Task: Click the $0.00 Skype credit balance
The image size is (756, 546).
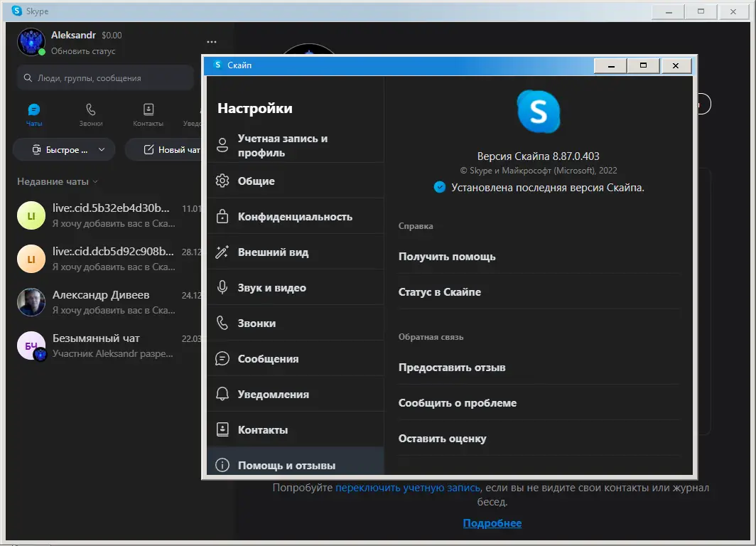Action: [112, 36]
